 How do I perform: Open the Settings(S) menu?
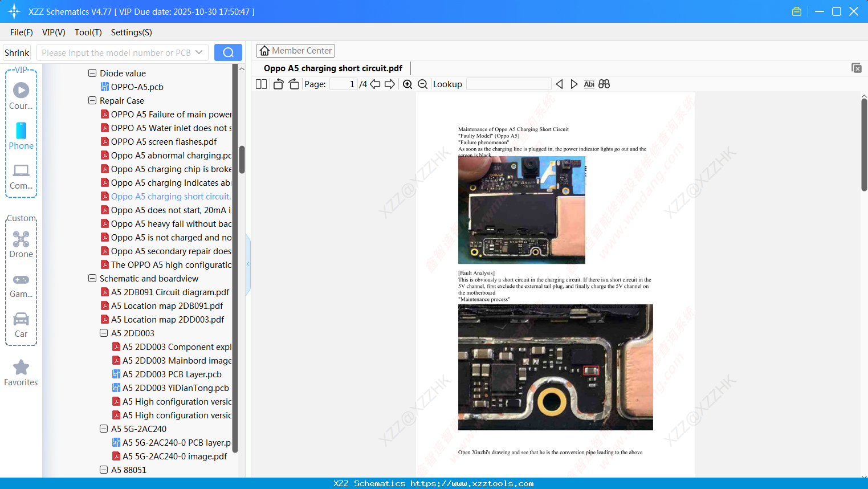point(132,32)
